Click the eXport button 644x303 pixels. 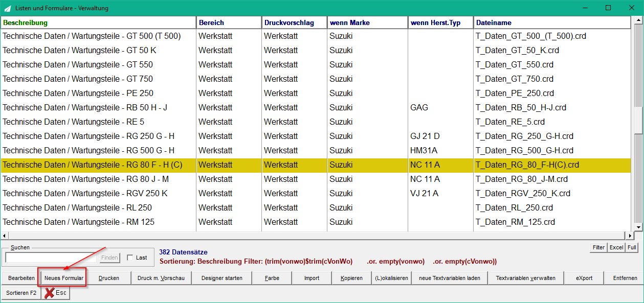point(584,278)
